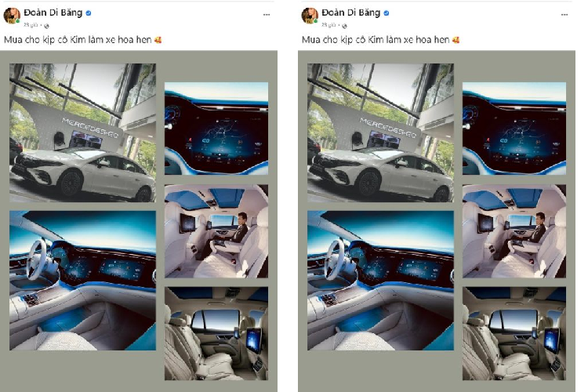
Task: Open the hyperscreen display close-up photo, right post
Action: (x=514, y=129)
